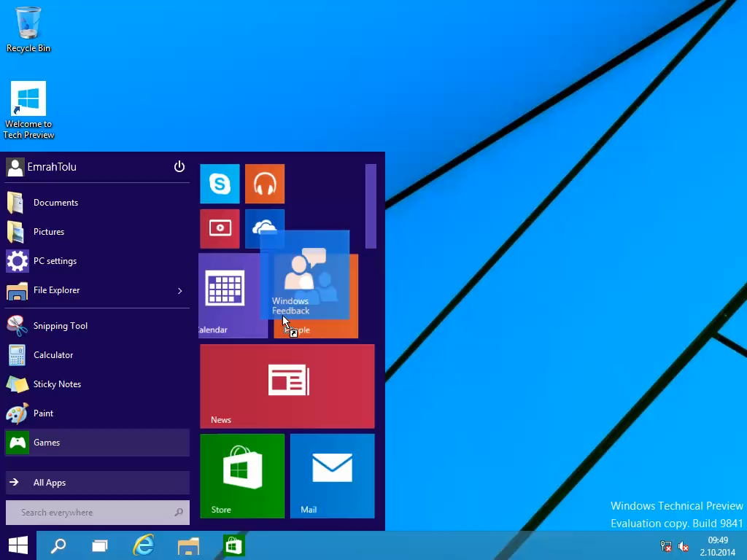Open taskbar Search magnifier
The width and height of the screenshot is (747, 560).
[58, 545]
